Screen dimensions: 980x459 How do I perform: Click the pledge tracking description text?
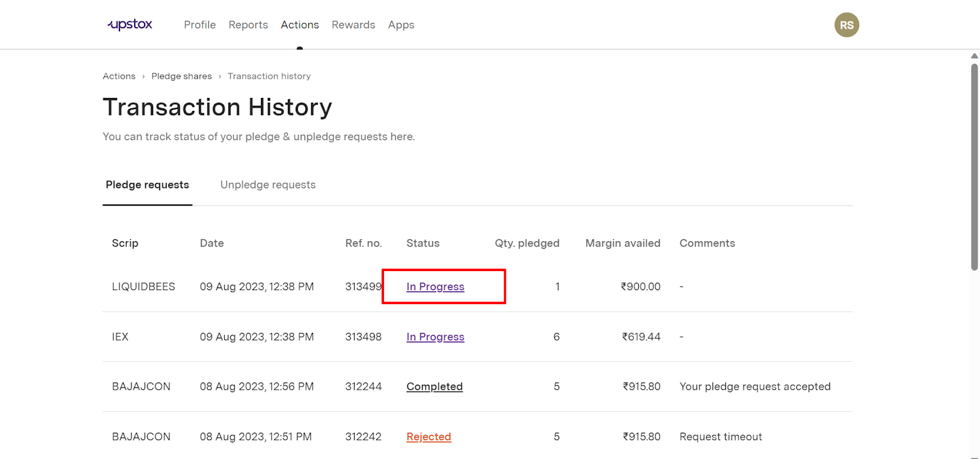[258, 136]
